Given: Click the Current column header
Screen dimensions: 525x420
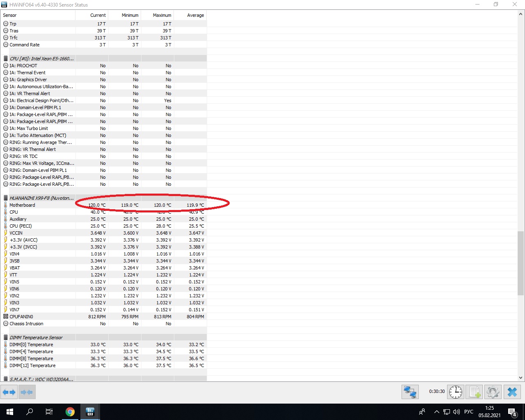Looking at the screenshot, I should click(x=92, y=15).
